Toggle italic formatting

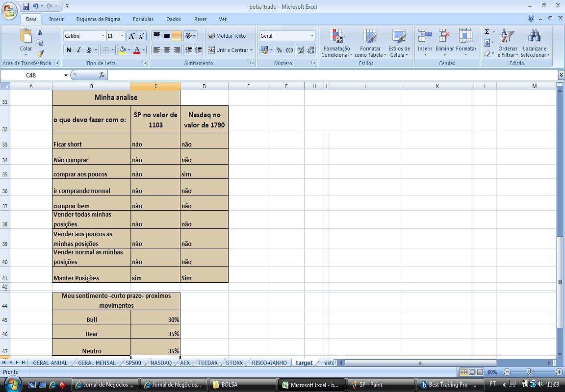click(78, 50)
